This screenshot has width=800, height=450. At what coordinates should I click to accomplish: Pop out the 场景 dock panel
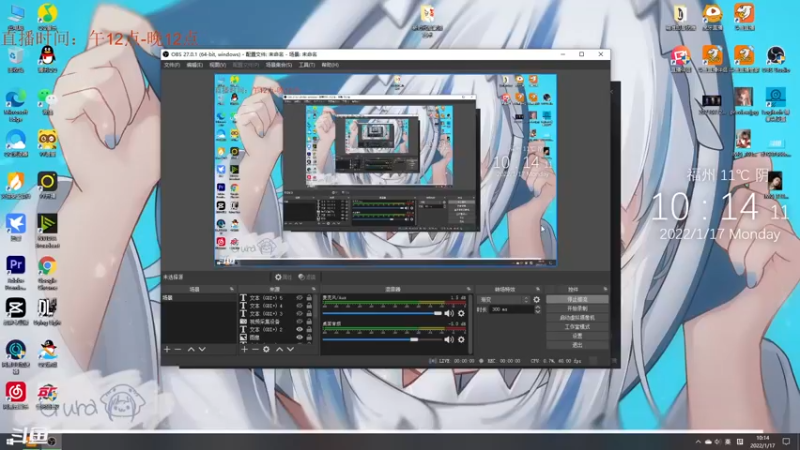[x=232, y=289]
